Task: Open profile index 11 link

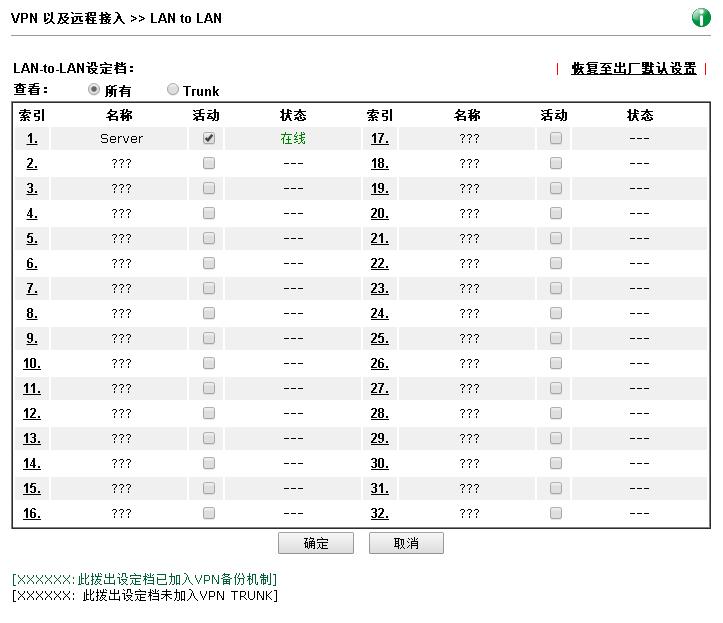Action: (x=32, y=388)
